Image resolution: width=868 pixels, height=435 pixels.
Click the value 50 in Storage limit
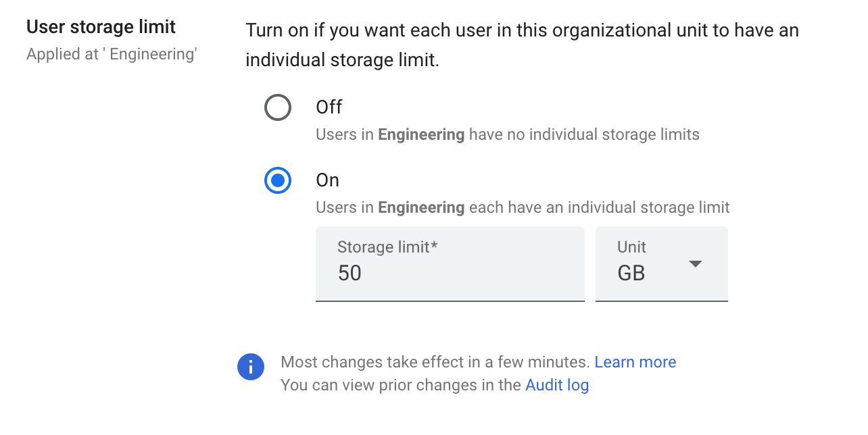point(350,273)
